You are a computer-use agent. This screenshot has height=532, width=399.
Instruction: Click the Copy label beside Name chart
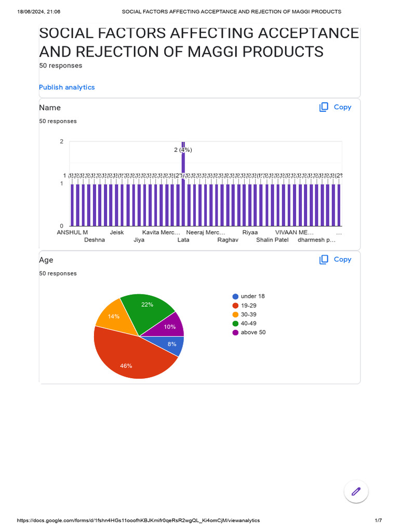point(342,107)
